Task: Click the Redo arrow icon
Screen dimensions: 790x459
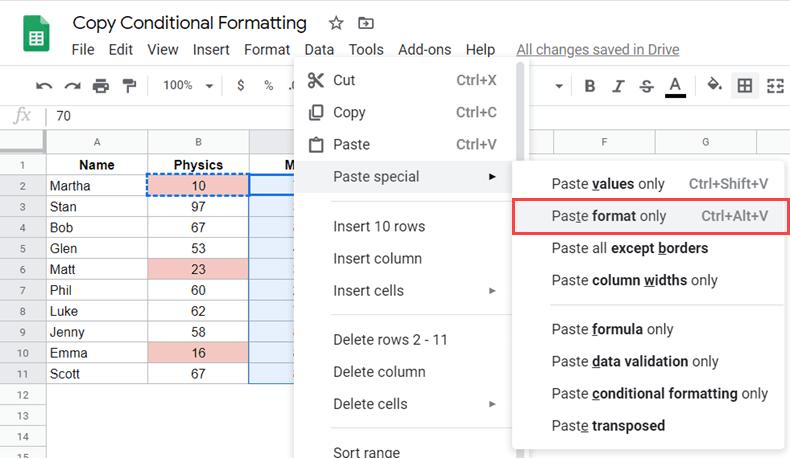Action: [72, 86]
